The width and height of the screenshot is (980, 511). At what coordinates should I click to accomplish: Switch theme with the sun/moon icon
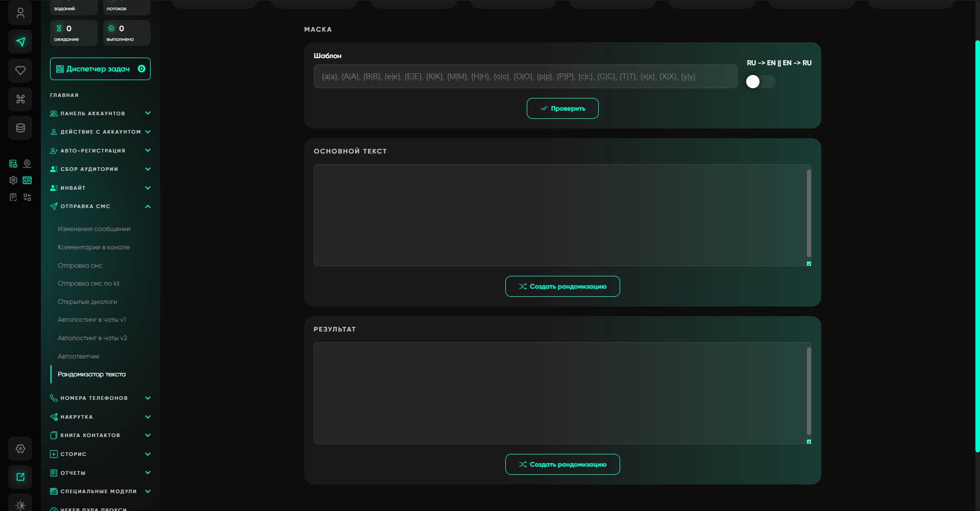pos(20,504)
